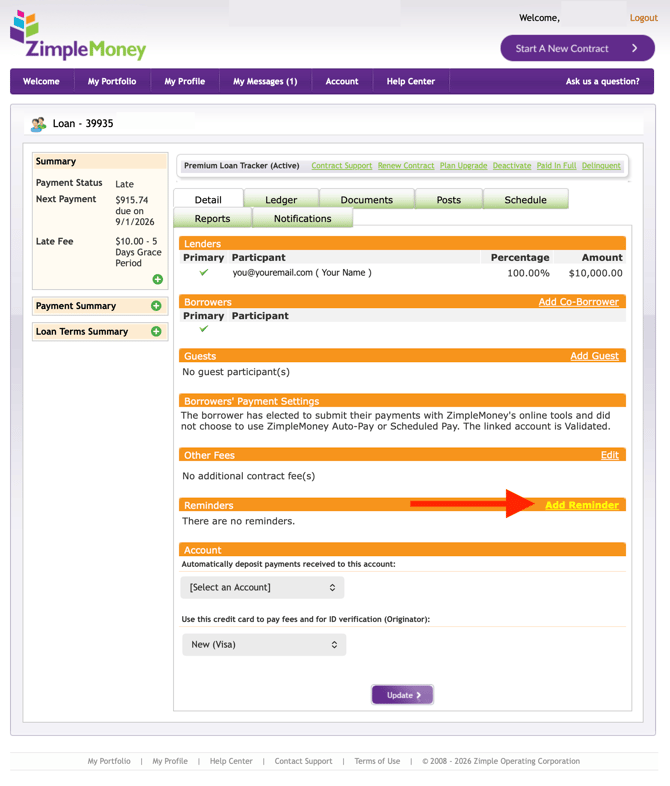Open the Reports tab
The width and height of the screenshot is (670, 786).
tap(212, 219)
